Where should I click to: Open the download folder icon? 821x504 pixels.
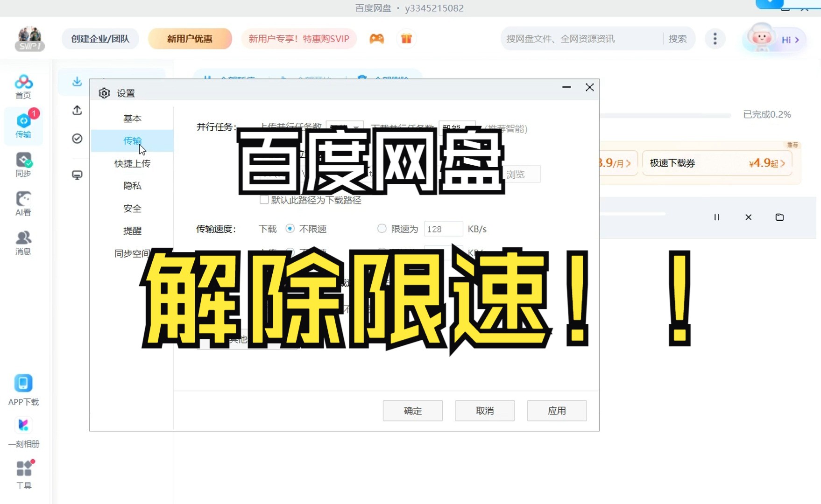click(x=779, y=217)
